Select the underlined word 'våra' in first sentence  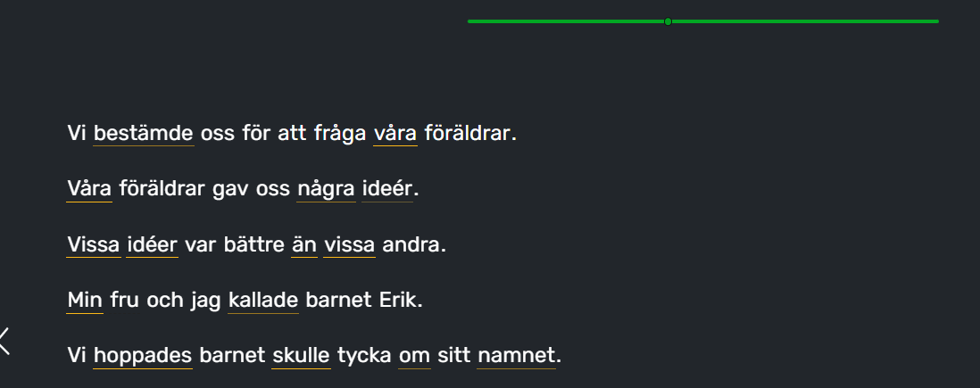tap(395, 134)
